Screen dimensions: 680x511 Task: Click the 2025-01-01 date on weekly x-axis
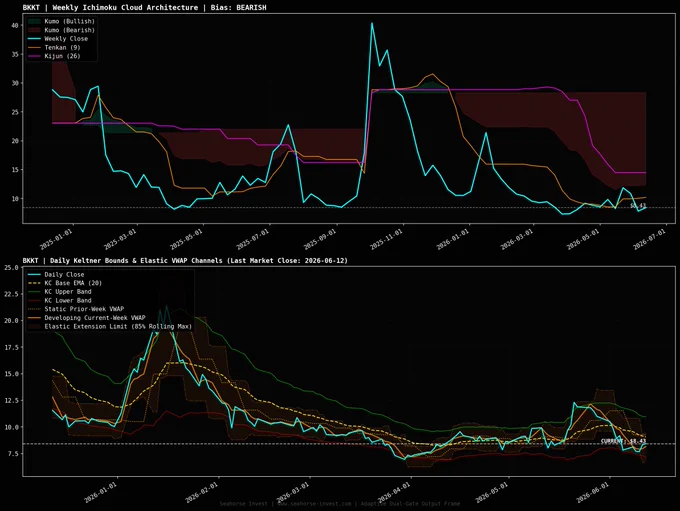[x=57, y=239]
